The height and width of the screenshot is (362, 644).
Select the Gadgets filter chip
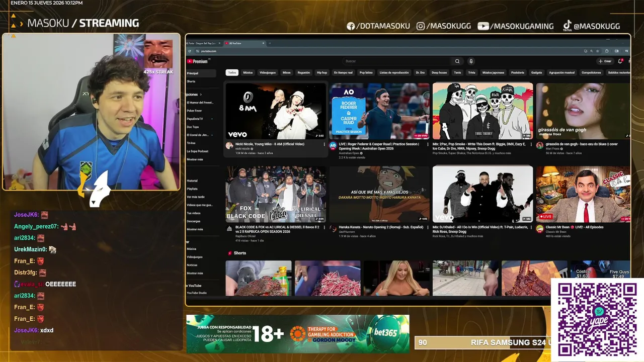tap(536, 72)
